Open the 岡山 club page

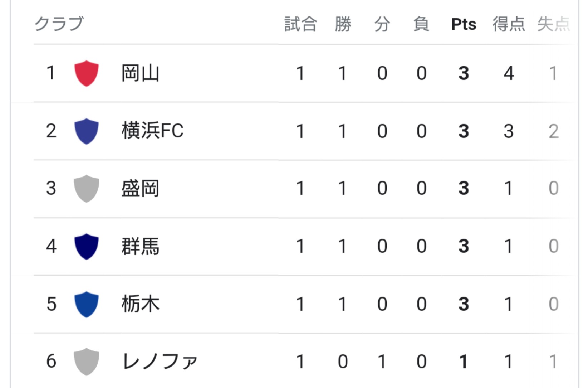[140, 73]
